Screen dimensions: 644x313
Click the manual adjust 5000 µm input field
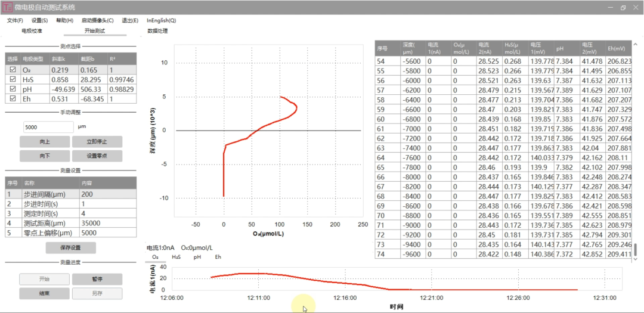[48, 128]
